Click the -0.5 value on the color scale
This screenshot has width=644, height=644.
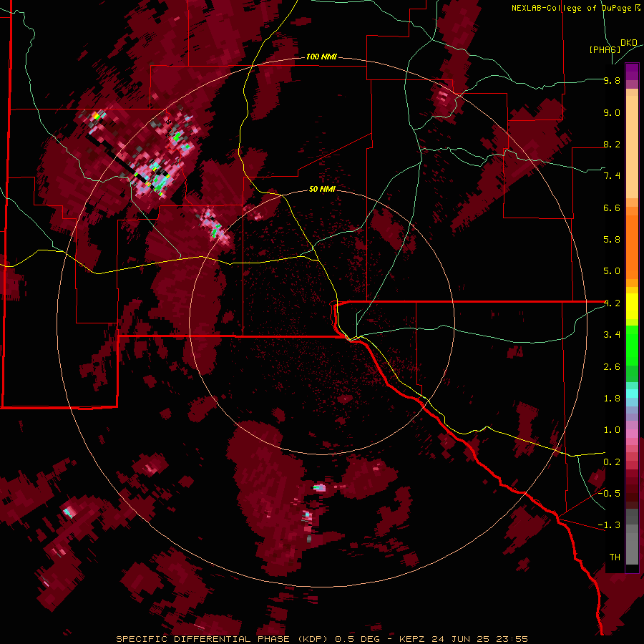pyautogui.click(x=609, y=494)
